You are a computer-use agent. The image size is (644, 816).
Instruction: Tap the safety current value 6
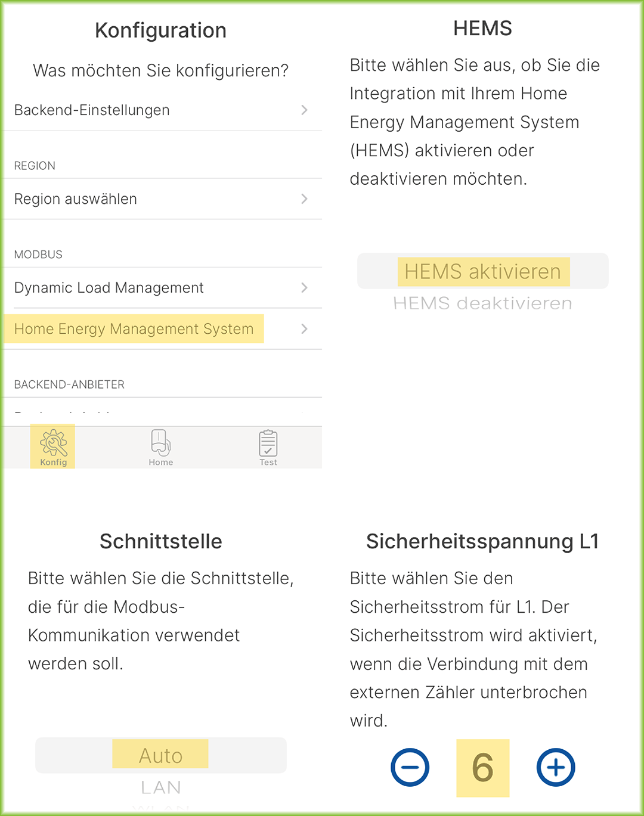(x=482, y=768)
